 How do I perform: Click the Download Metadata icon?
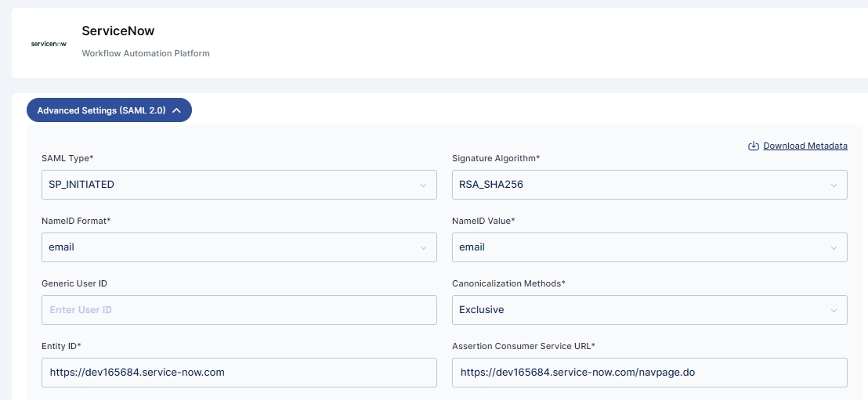tap(753, 146)
